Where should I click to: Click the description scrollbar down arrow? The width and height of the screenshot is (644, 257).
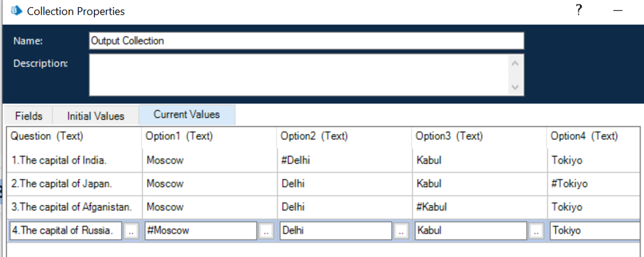(x=516, y=88)
